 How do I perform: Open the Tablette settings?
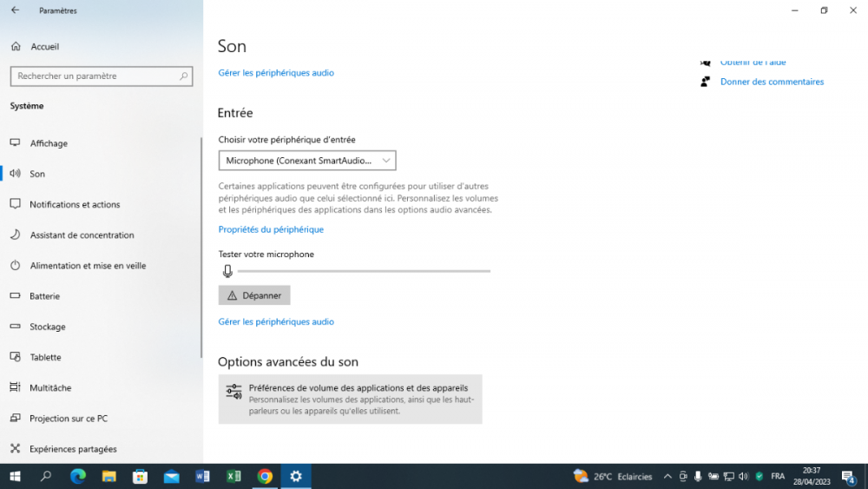45,357
